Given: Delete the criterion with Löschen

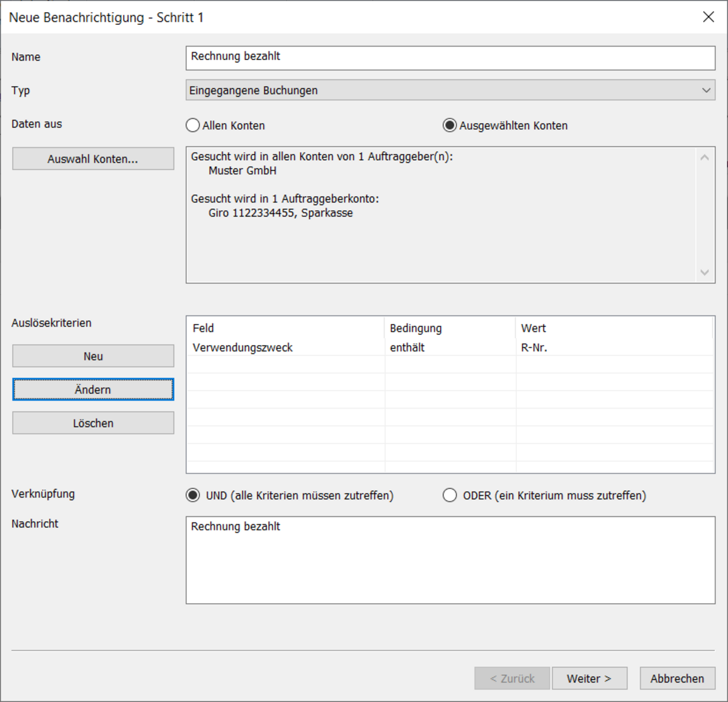Looking at the screenshot, I should (x=93, y=423).
